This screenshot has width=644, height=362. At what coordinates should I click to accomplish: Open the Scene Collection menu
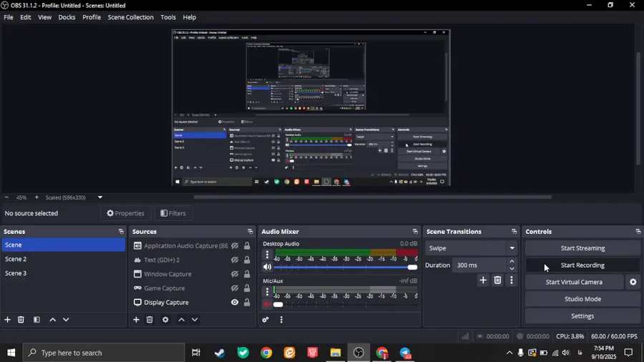[x=131, y=17]
